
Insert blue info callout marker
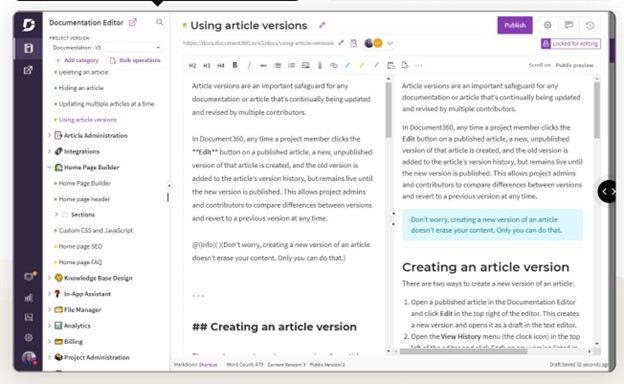point(347,65)
